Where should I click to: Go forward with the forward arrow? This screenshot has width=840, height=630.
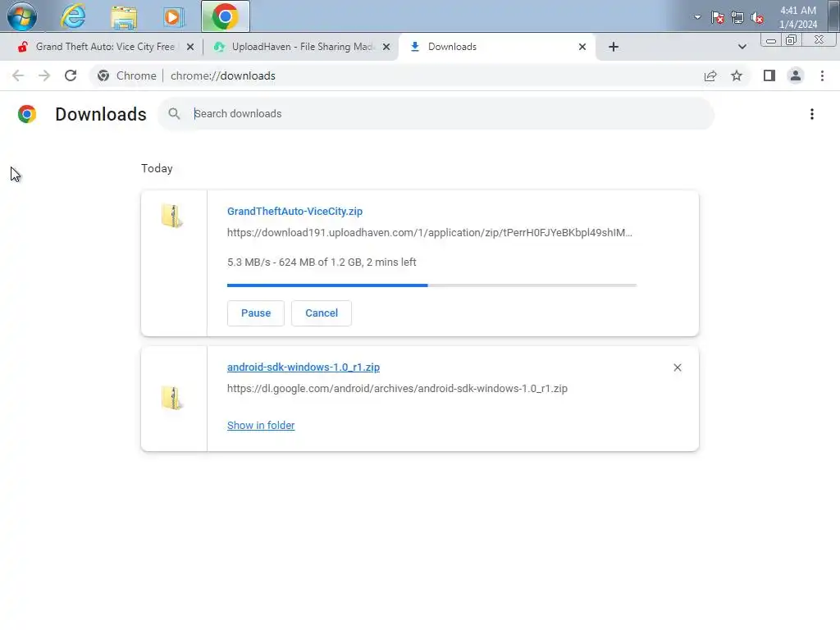point(44,75)
